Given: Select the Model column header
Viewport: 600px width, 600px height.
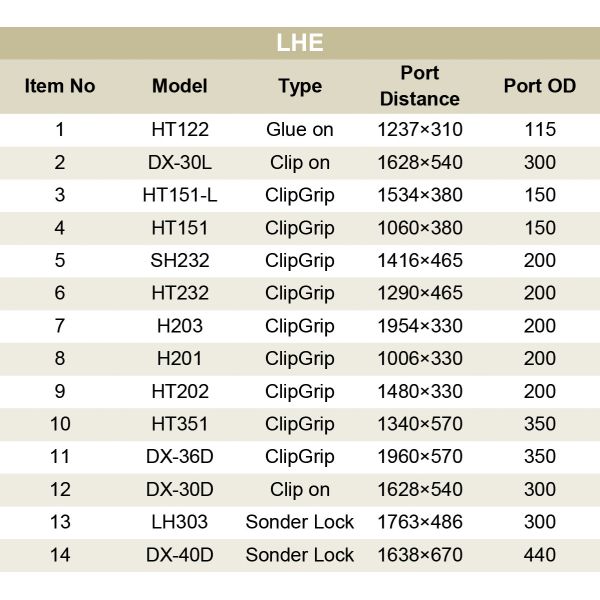Looking at the screenshot, I should coord(180,86).
